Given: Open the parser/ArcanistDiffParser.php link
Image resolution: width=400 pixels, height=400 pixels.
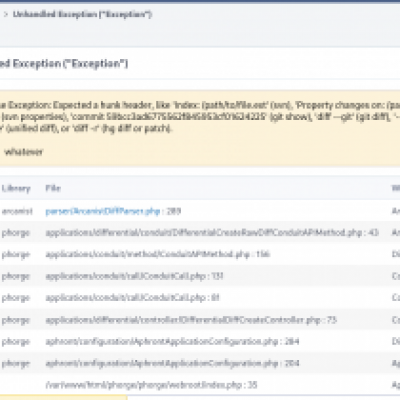Looking at the screenshot, I should click(103, 211).
